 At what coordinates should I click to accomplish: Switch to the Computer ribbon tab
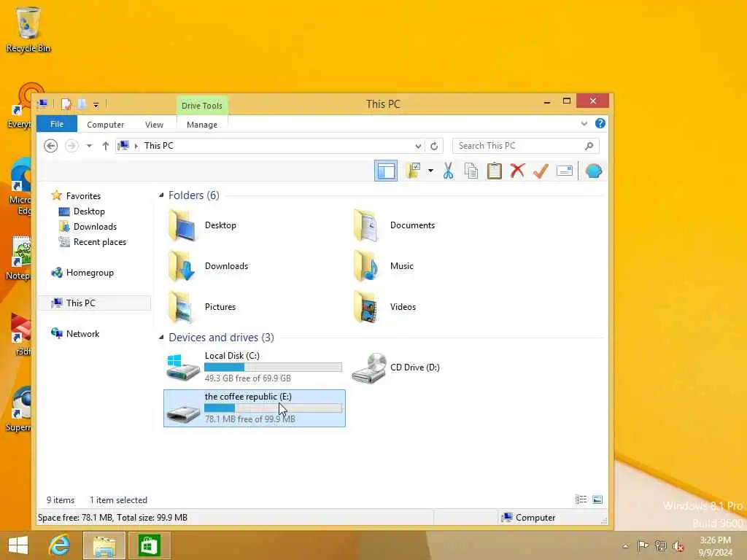click(x=105, y=124)
